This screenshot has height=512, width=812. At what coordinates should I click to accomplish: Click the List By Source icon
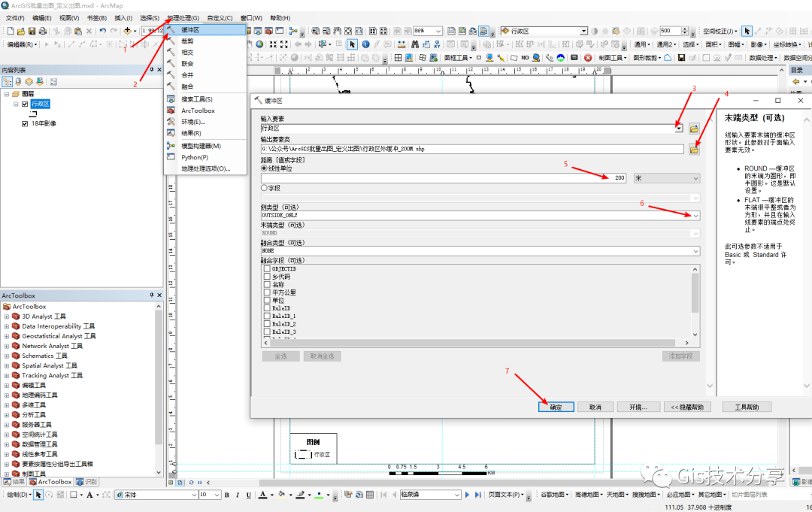tap(18, 82)
